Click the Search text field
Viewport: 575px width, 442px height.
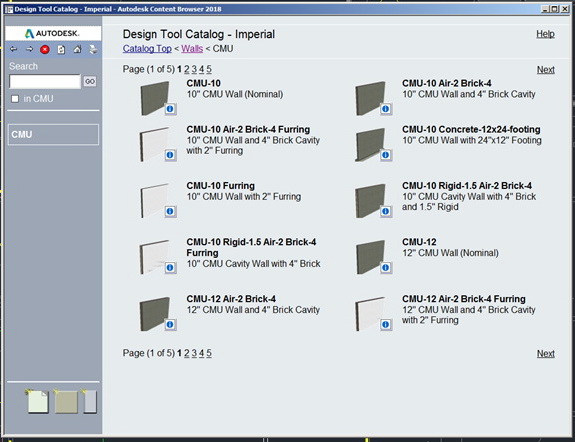click(45, 81)
